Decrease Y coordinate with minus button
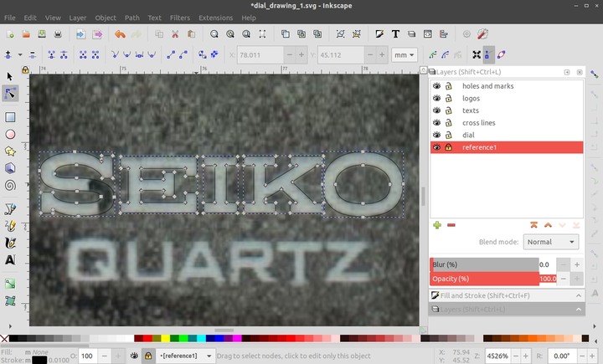Screen dimensions: 603x364 370,55
